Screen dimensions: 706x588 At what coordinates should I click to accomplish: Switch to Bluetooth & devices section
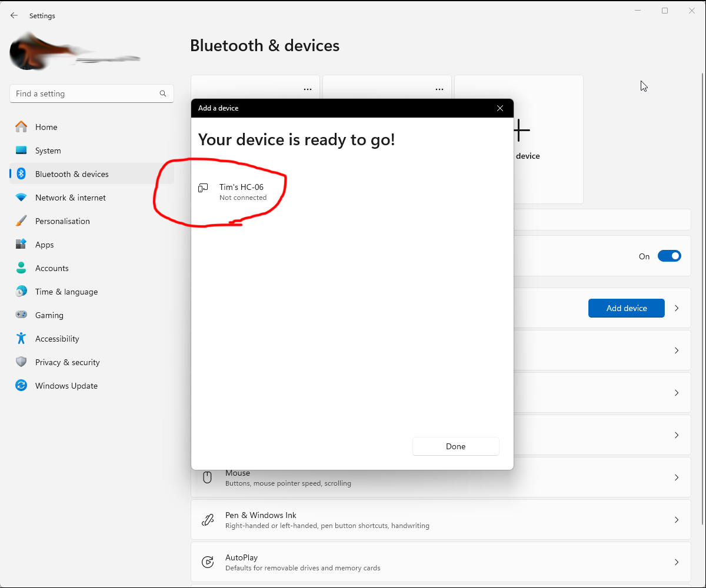click(72, 174)
